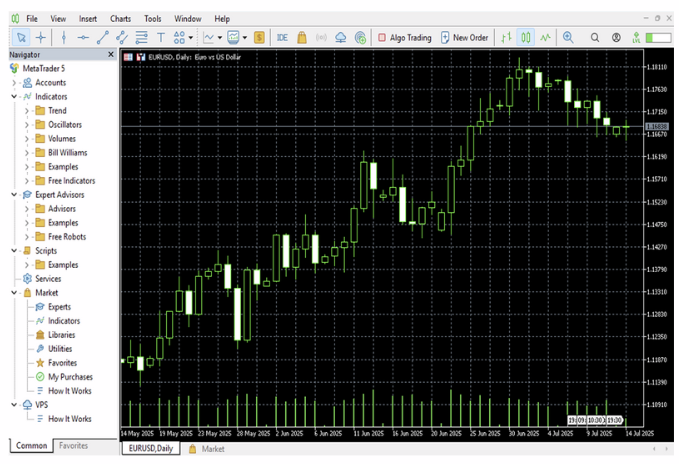Click the search icon in toolbar
Image resolution: width=679 pixels, height=464 pixels.
pyautogui.click(x=595, y=37)
